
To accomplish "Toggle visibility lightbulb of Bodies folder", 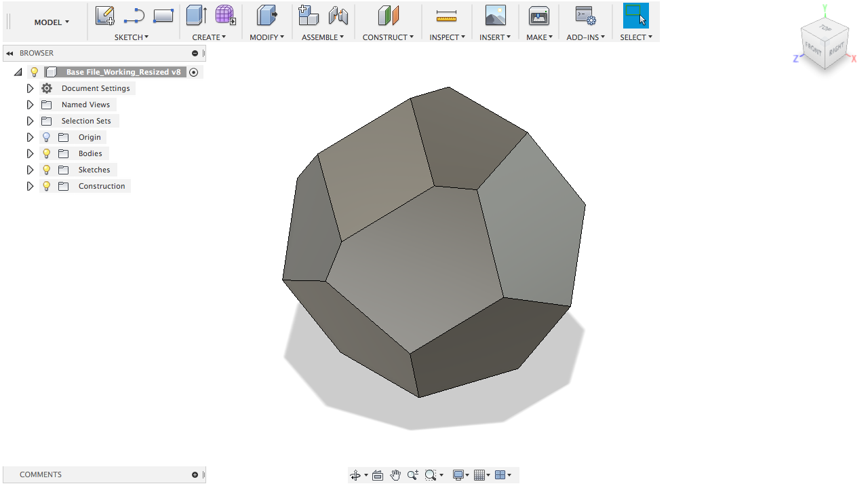I will pos(47,153).
